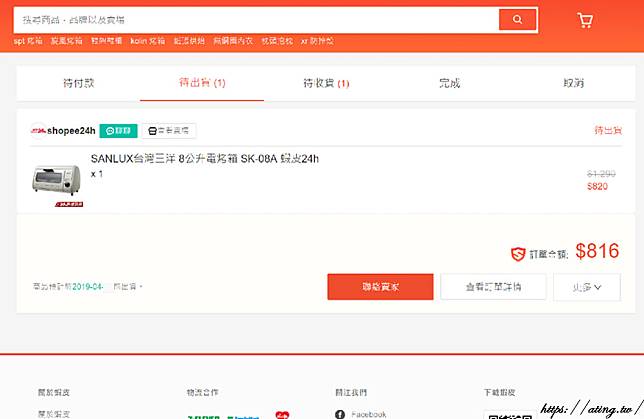The height and width of the screenshot is (419, 644).
Task: Click the 'spt' suggested search keyword
Action: pos(28,41)
